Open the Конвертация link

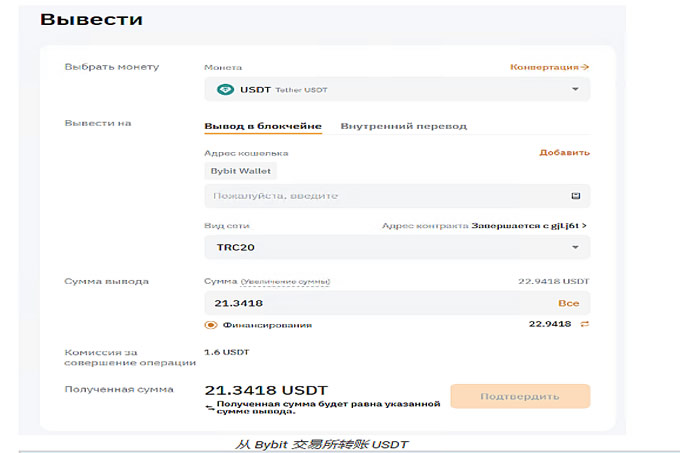click(549, 67)
